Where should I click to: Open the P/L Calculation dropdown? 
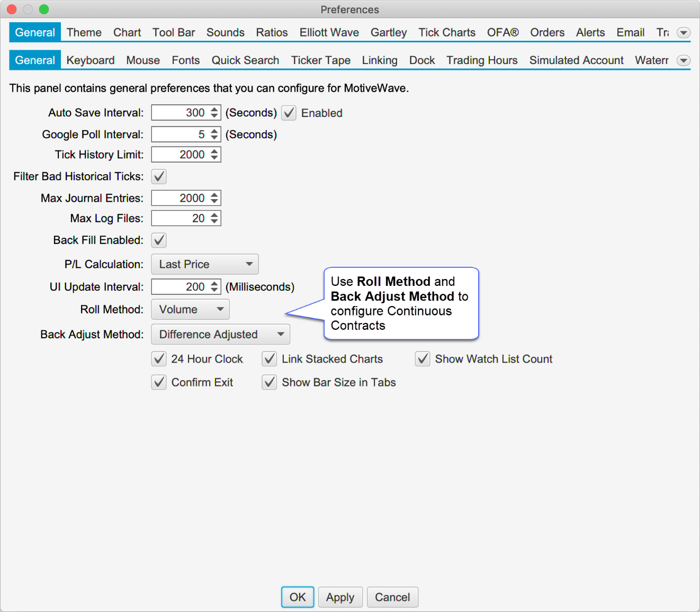coord(205,264)
